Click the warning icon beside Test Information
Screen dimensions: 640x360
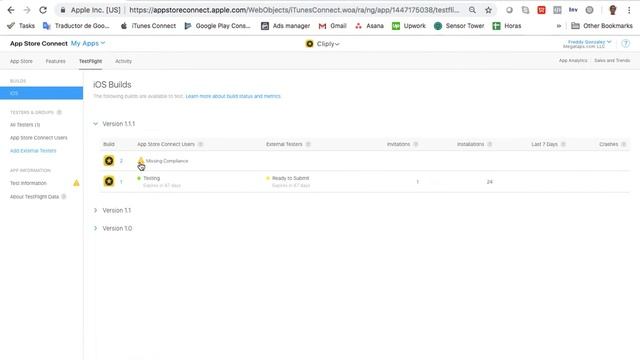pyautogui.click(x=76, y=183)
